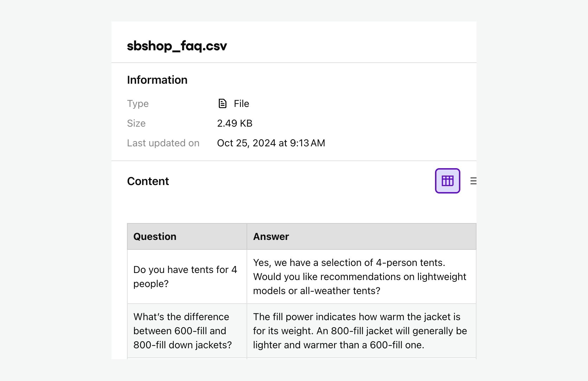Collapse the Content section
The image size is (588, 381).
(x=148, y=181)
